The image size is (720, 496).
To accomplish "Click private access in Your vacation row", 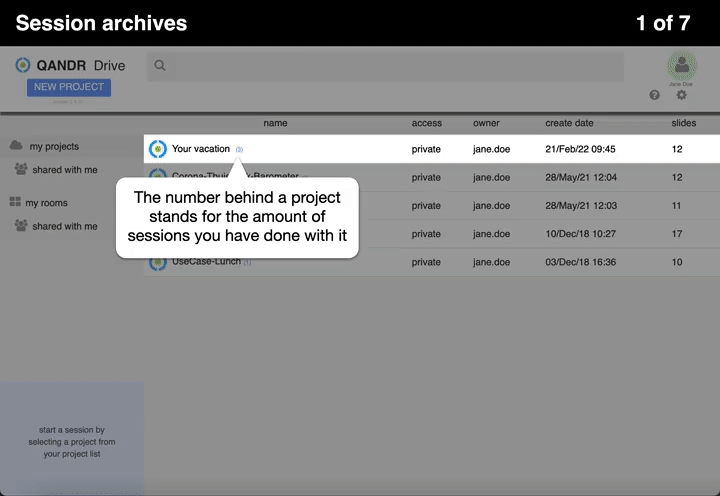I will coord(426,149).
